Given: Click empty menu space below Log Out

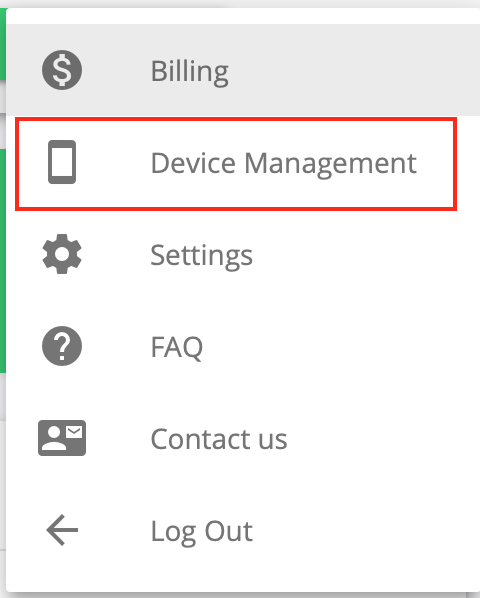Looking at the screenshot, I should [243, 584].
